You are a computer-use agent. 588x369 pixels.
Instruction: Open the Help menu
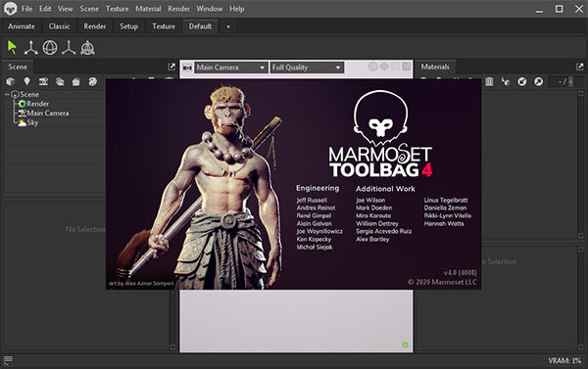click(x=236, y=9)
